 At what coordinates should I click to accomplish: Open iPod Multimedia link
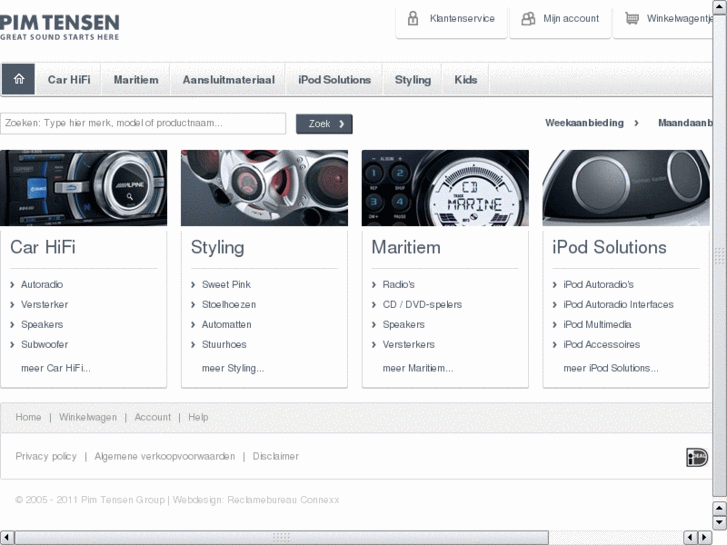click(597, 324)
